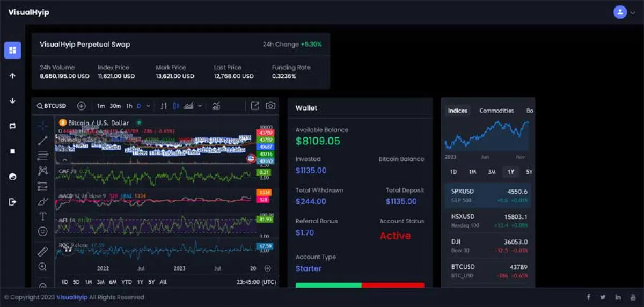
Task: Click the square stop icon in sidebar
Action: [12, 151]
